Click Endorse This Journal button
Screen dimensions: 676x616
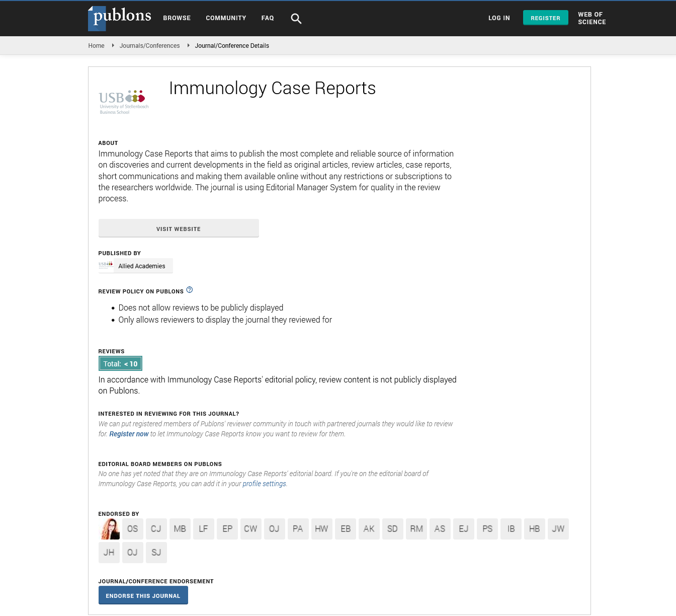143,595
